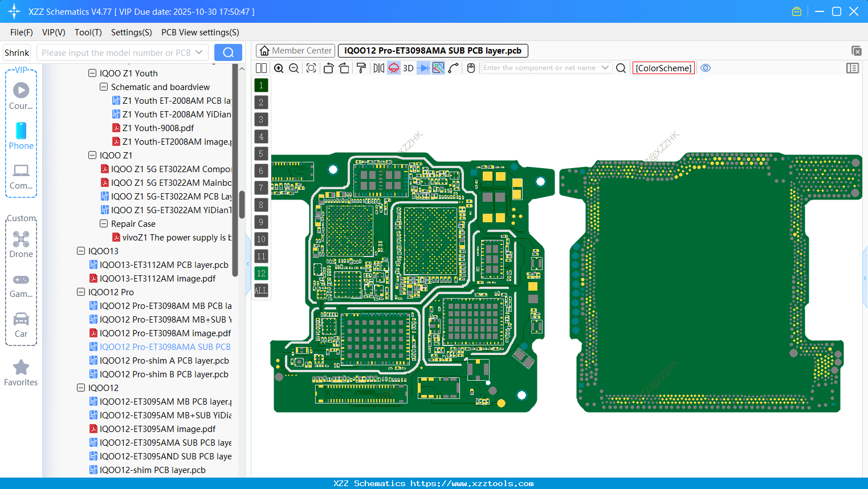The height and width of the screenshot is (489, 868).
Task: Open the Tool menu
Action: (x=88, y=32)
